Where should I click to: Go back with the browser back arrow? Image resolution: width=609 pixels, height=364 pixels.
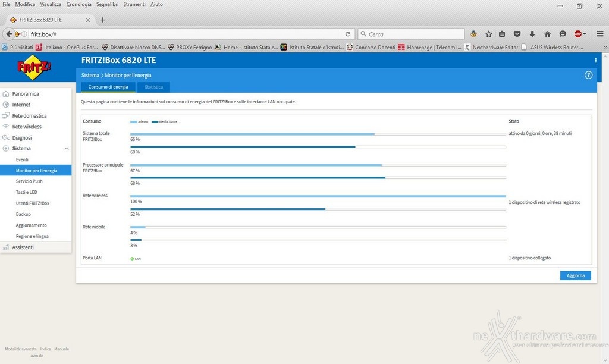click(x=8, y=34)
